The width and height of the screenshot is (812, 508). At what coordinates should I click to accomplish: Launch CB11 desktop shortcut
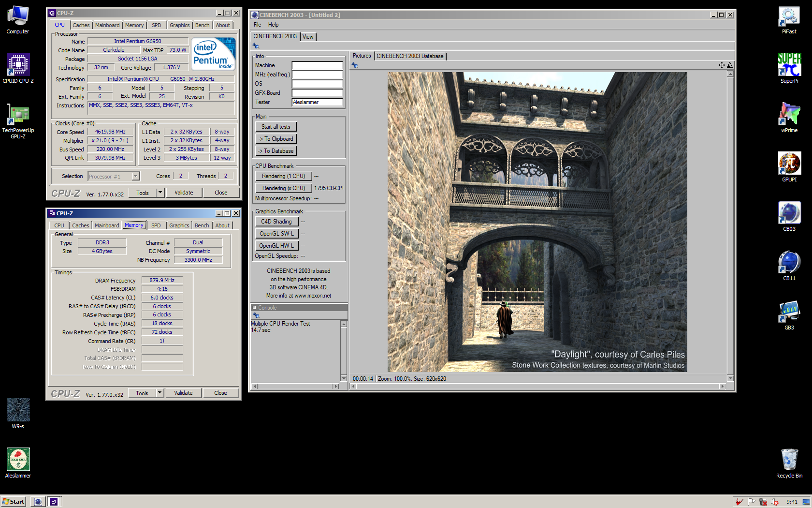789,266
